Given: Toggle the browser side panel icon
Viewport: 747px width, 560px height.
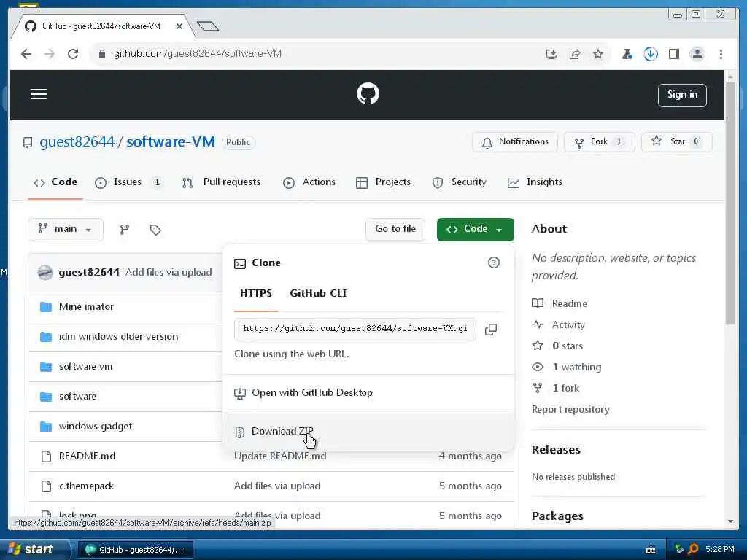Looking at the screenshot, I should click(673, 54).
